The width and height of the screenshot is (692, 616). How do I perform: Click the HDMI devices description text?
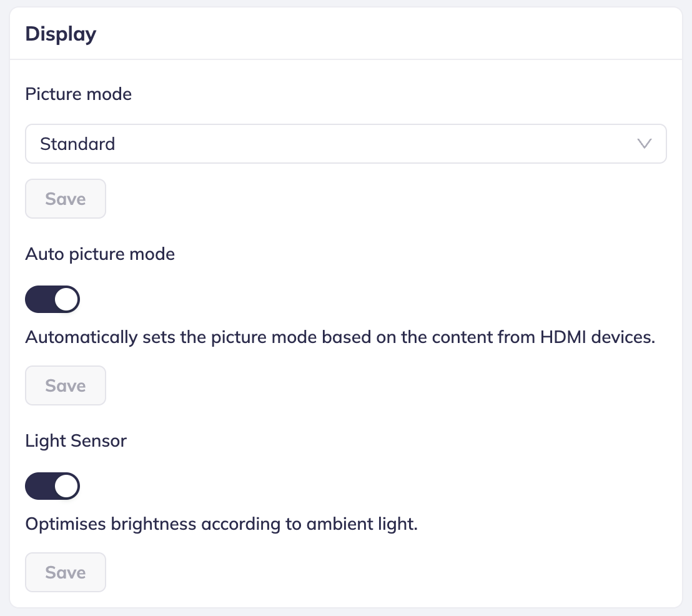pos(340,337)
